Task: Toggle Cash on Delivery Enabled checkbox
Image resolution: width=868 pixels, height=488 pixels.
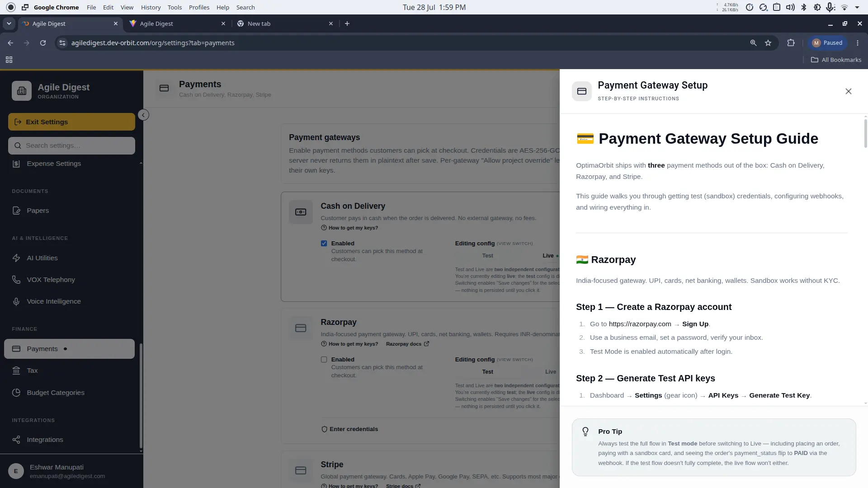Action: pos(324,244)
